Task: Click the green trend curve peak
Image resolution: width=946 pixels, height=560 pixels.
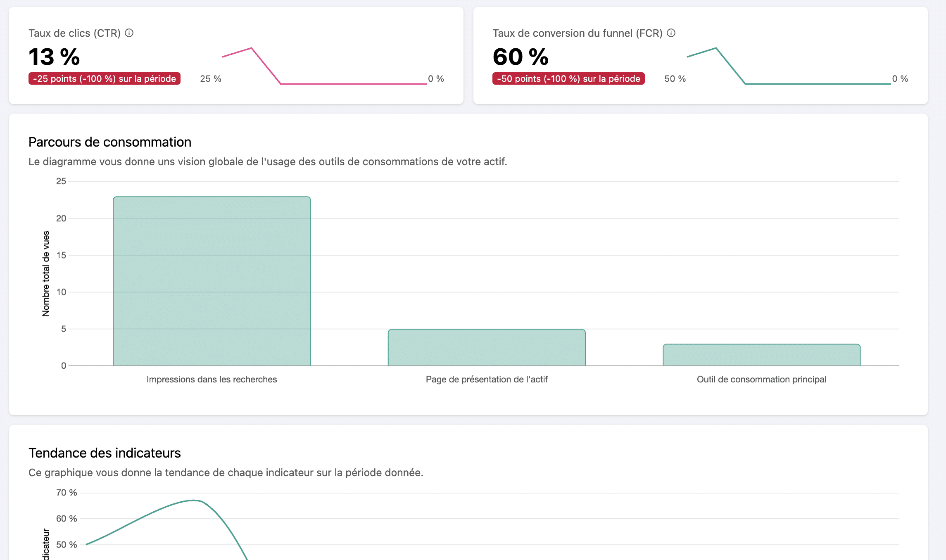Action: [x=193, y=501]
